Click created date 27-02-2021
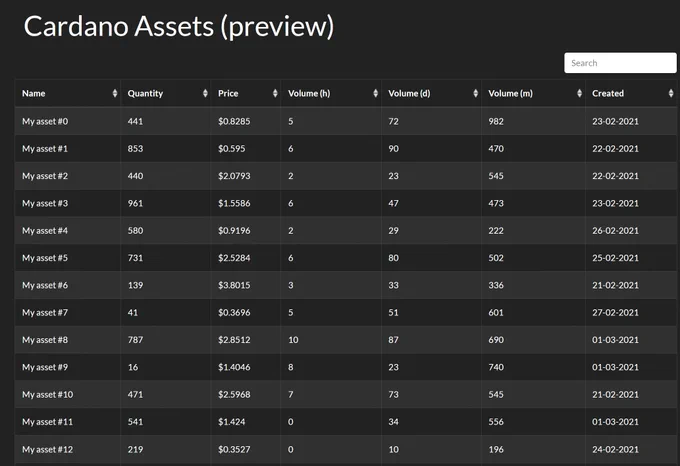This screenshot has width=680, height=466. pos(615,313)
